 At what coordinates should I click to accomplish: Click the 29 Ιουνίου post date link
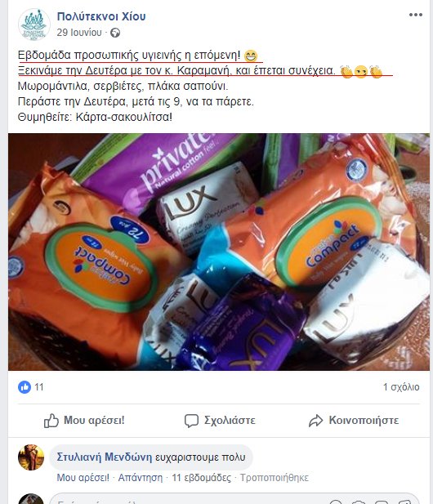click(x=79, y=33)
